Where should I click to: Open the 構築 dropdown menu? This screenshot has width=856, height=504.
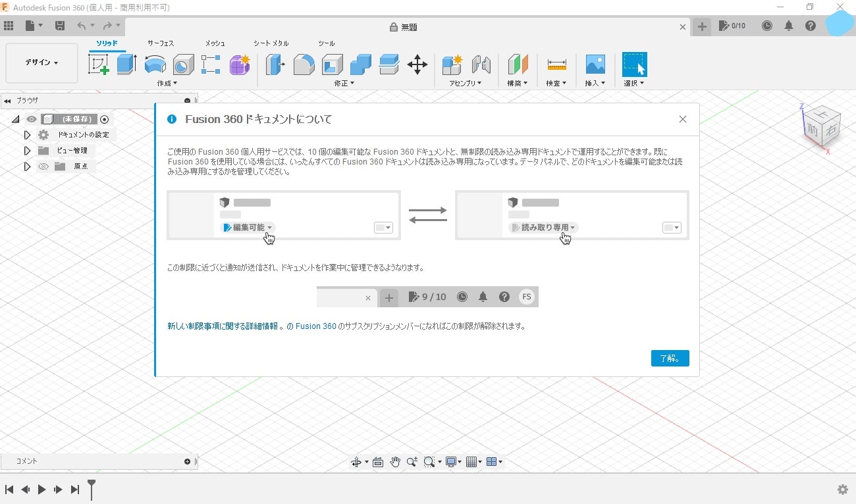pos(518,83)
